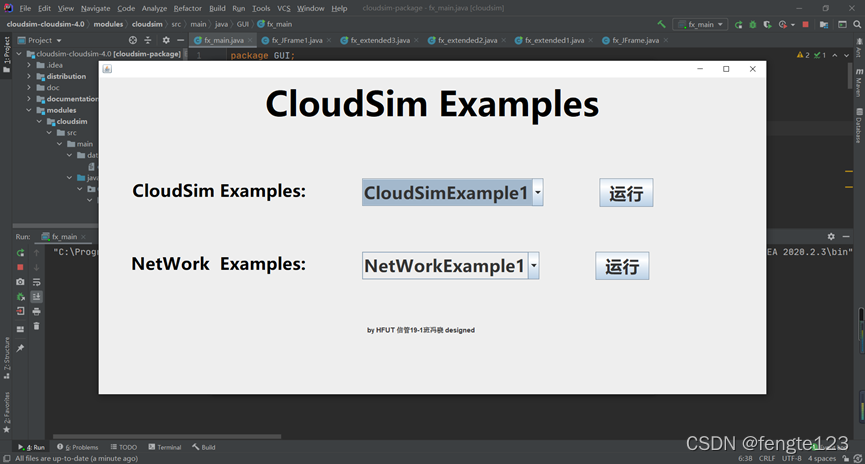Click collapse all icon in Project panel
The width and height of the screenshot is (865, 464).
tap(148, 40)
